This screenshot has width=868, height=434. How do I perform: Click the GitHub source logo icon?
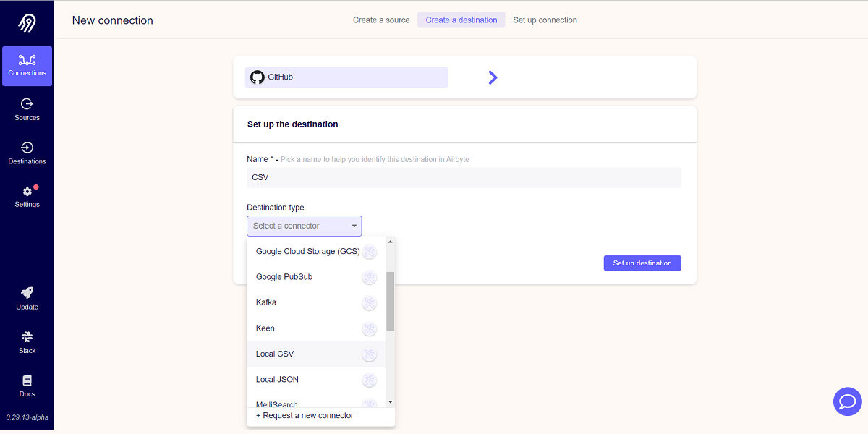tap(257, 77)
